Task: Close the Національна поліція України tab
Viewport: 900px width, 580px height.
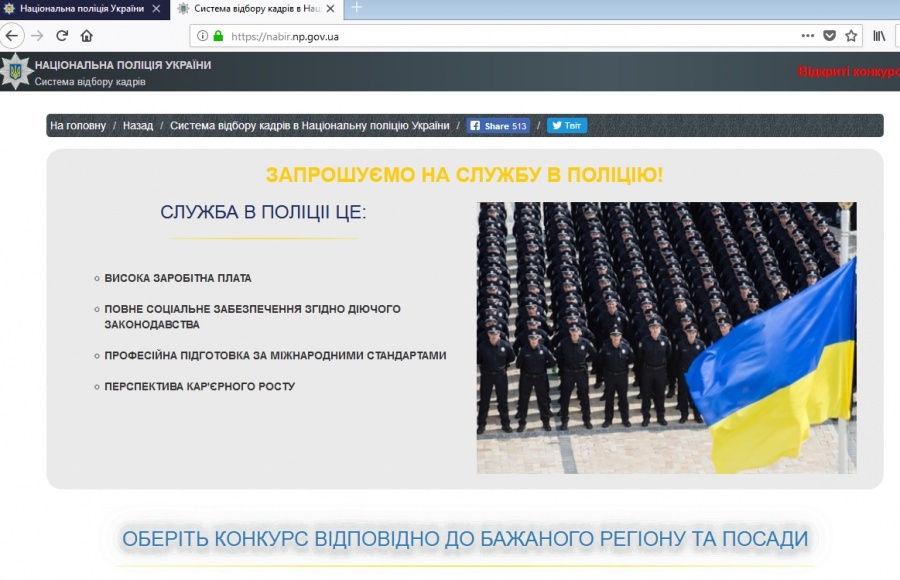Action: coord(156,8)
